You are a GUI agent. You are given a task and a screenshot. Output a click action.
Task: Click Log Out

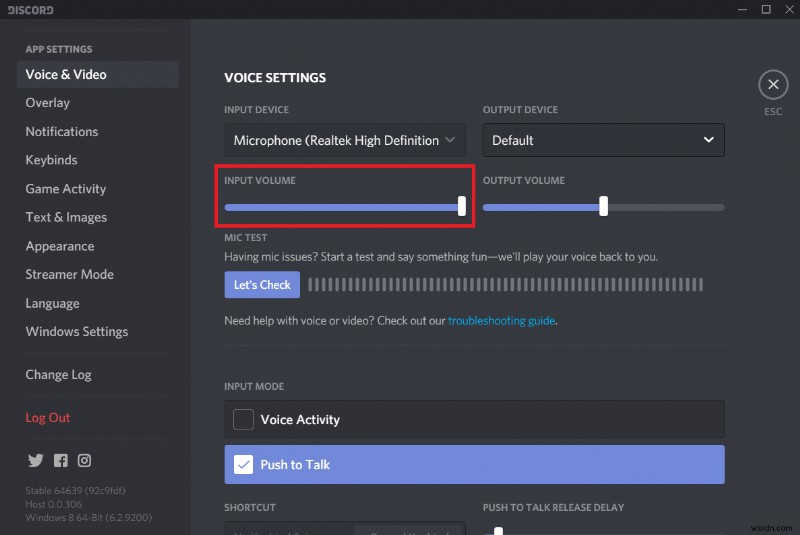click(47, 418)
